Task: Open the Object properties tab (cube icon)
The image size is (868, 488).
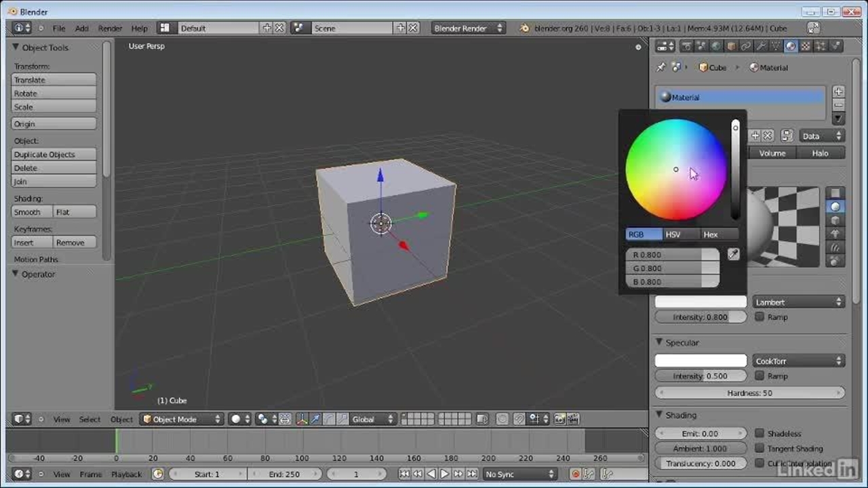Action: [731, 46]
